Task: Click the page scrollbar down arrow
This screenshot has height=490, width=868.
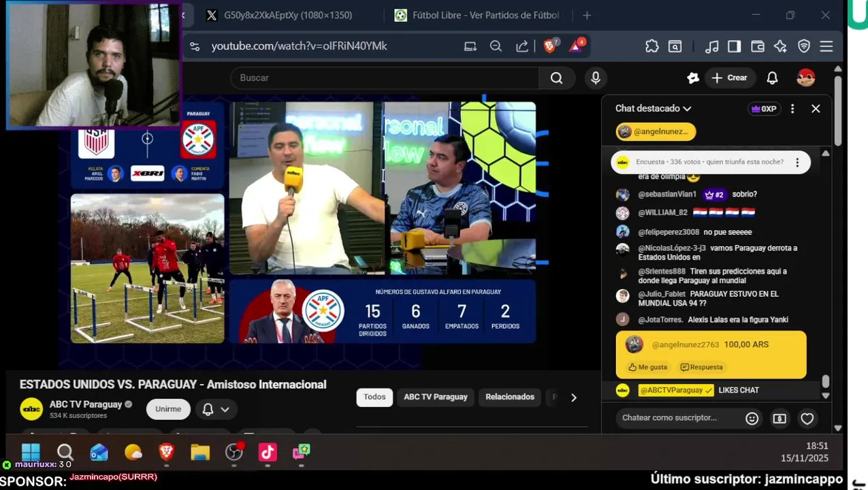Action: coord(838,428)
